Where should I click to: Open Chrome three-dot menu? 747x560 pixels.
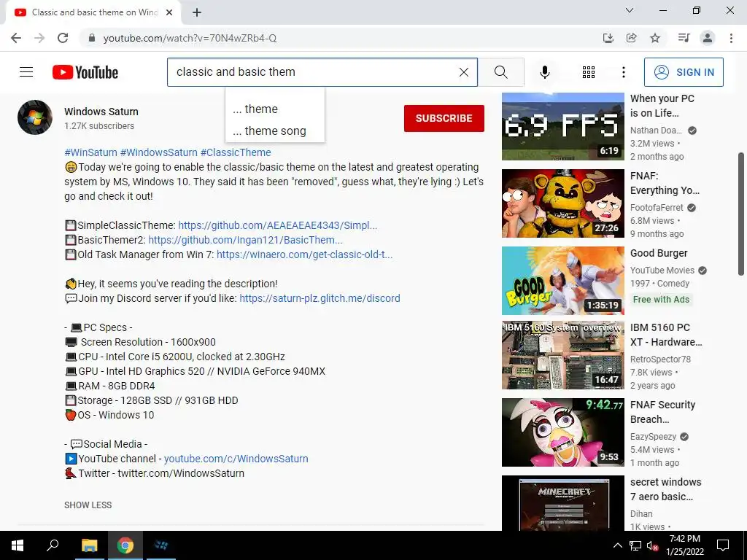(731, 38)
